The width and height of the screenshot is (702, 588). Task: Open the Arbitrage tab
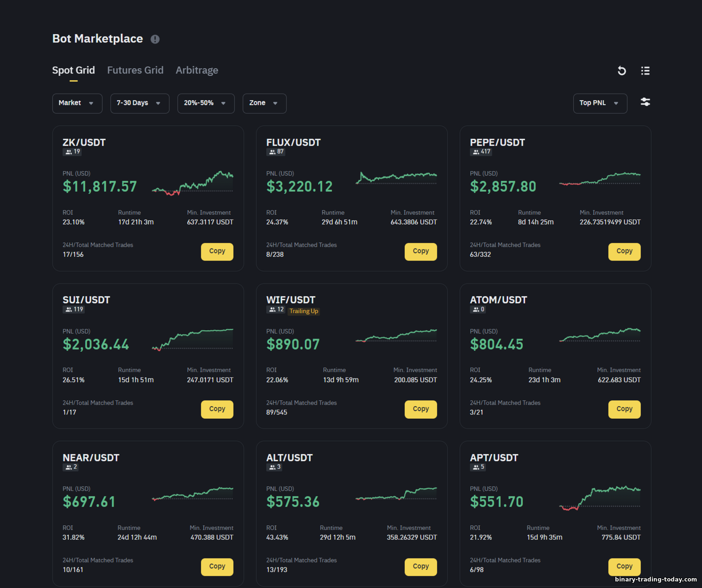pos(197,70)
